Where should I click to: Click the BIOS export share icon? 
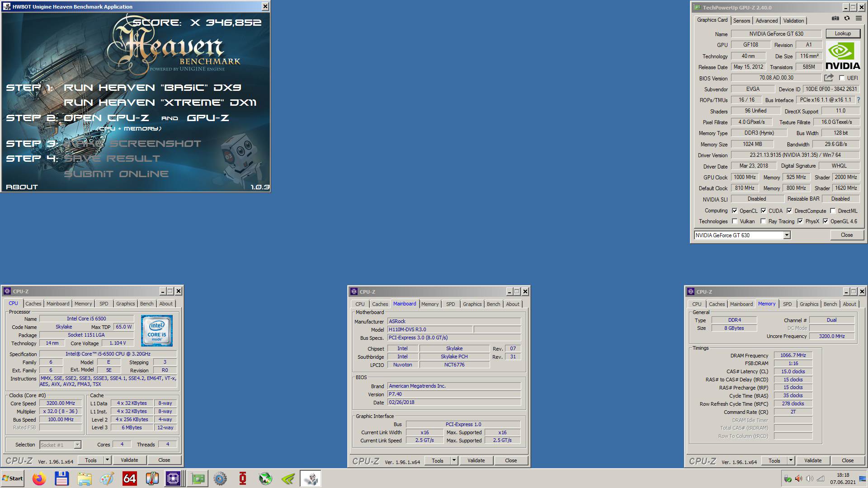pos(829,78)
